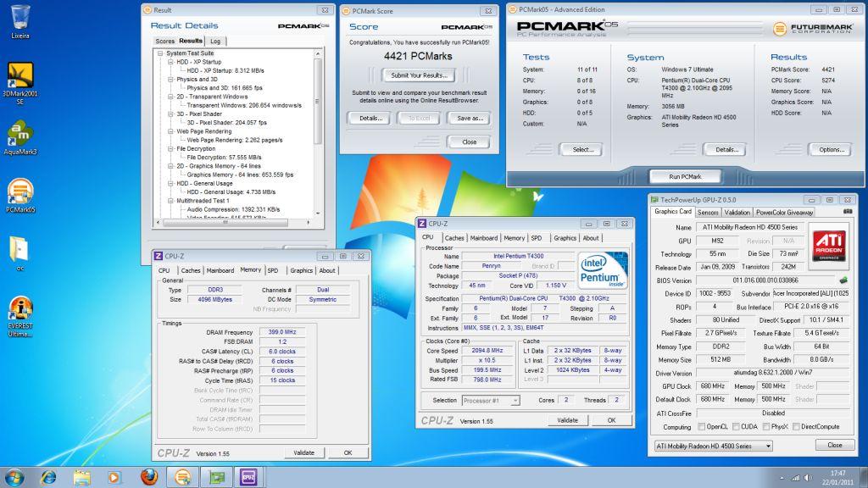868x488 pixels.
Task: Switch to Log tab in Result Details
Action: [215, 41]
